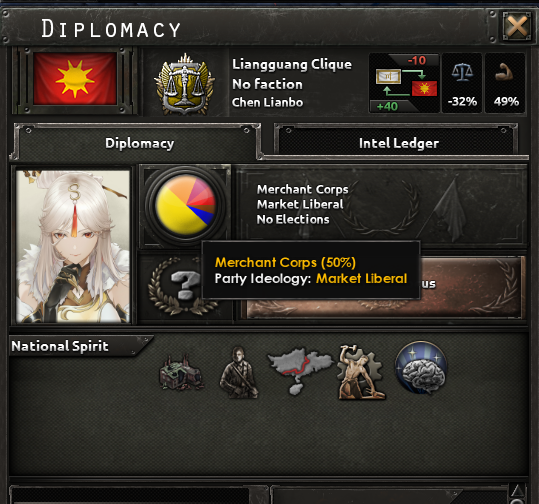This screenshot has width=539, height=504.
Task: Select the worker with hammer national spirit
Action: click(360, 373)
